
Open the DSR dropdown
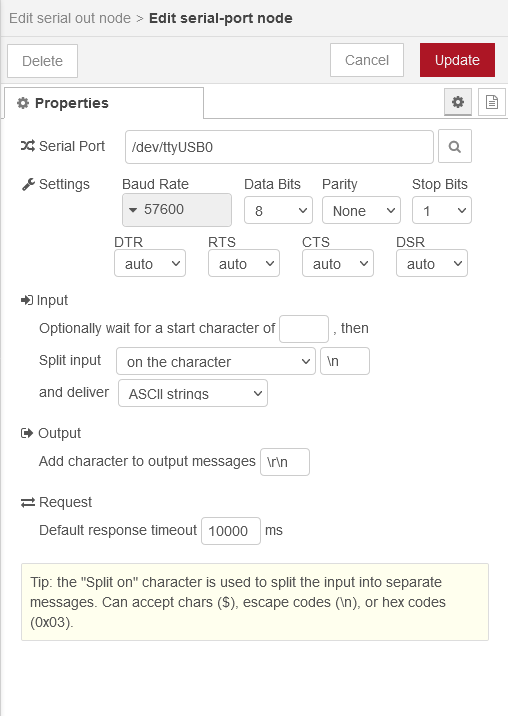(432, 263)
